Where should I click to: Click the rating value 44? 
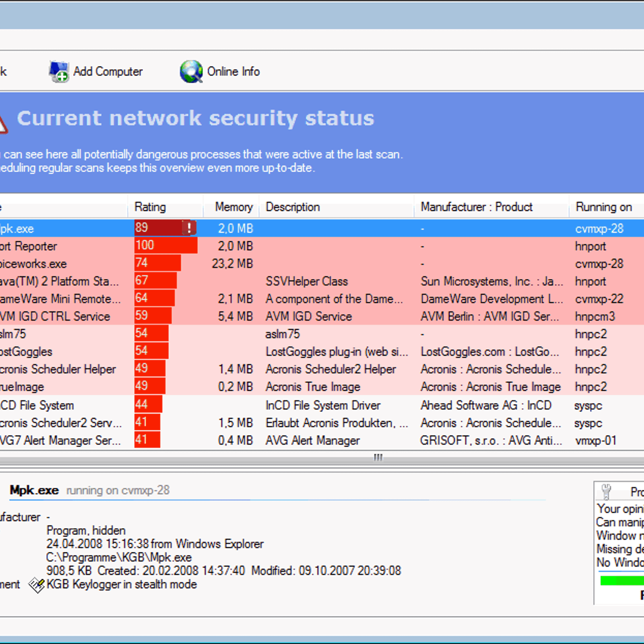[142, 404]
